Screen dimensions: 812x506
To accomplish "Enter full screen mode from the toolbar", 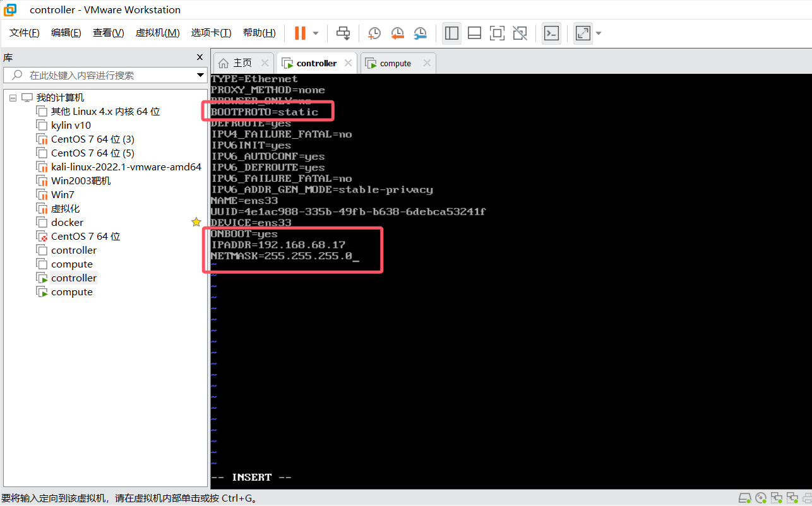I will (x=497, y=33).
